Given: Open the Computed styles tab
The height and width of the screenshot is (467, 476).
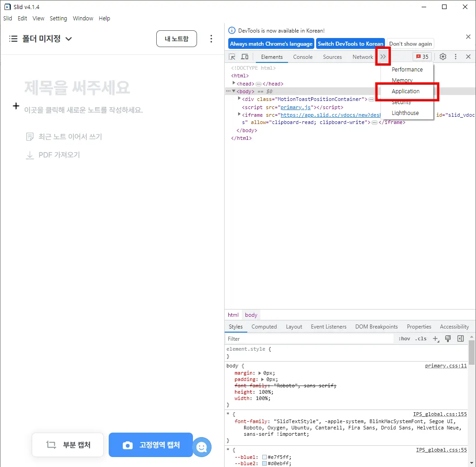Looking at the screenshot, I should click(x=264, y=327).
